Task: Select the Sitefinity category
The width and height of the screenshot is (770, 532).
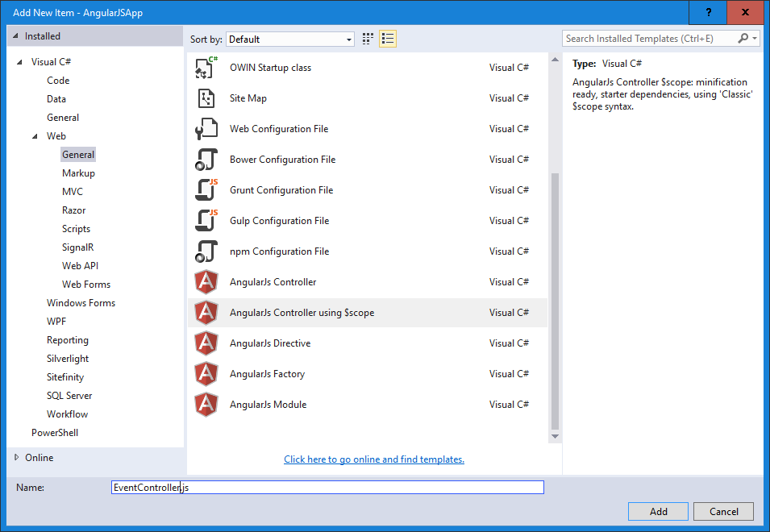Action: coord(65,377)
